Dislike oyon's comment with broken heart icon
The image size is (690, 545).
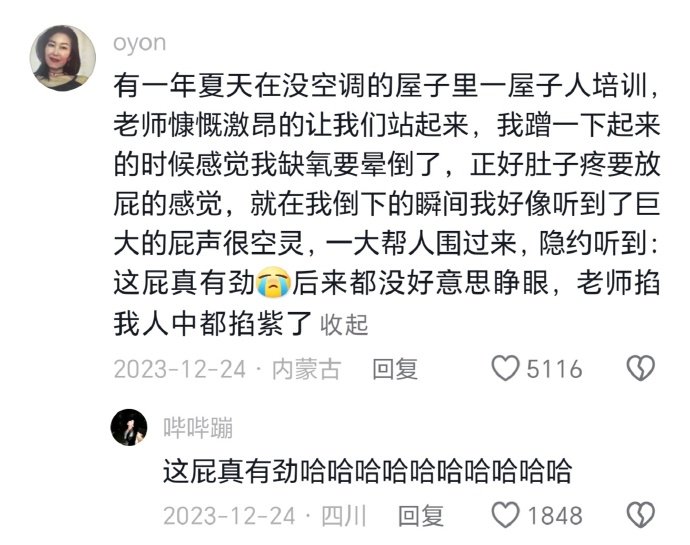click(640, 368)
